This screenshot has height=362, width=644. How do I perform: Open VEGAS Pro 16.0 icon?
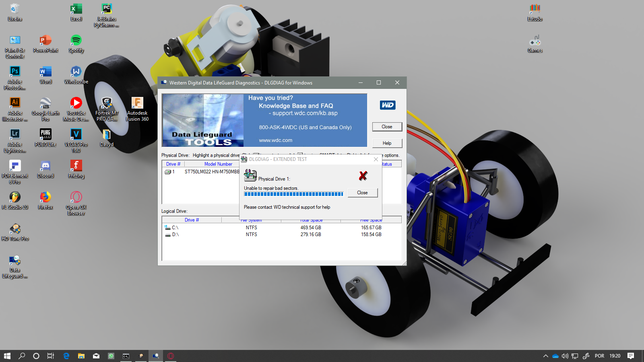click(x=76, y=141)
